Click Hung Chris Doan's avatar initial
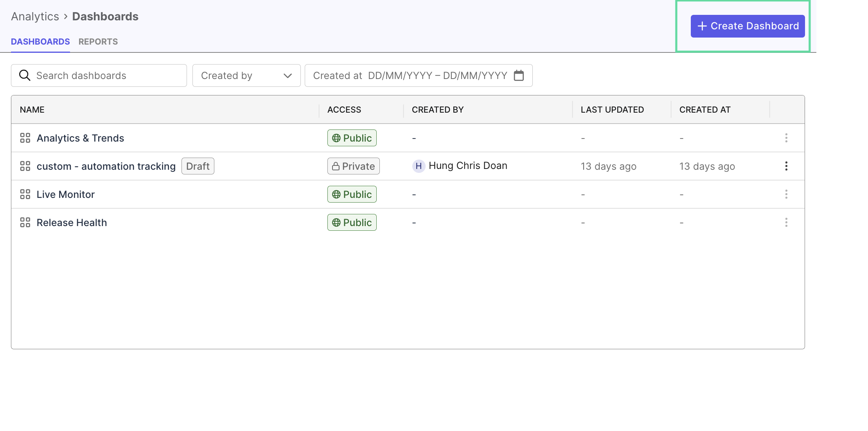The width and height of the screenshot is (868, 431). coord(419,166)
